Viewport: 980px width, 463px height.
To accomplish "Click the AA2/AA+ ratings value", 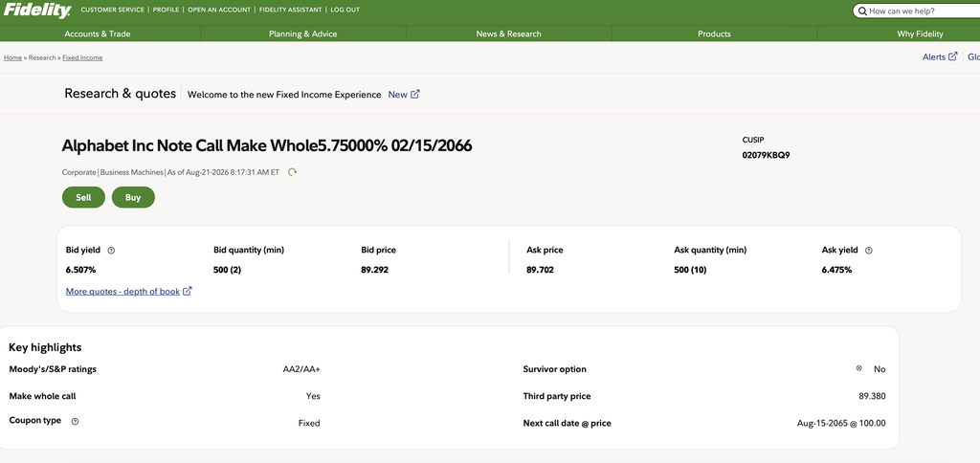I will 301,369.
